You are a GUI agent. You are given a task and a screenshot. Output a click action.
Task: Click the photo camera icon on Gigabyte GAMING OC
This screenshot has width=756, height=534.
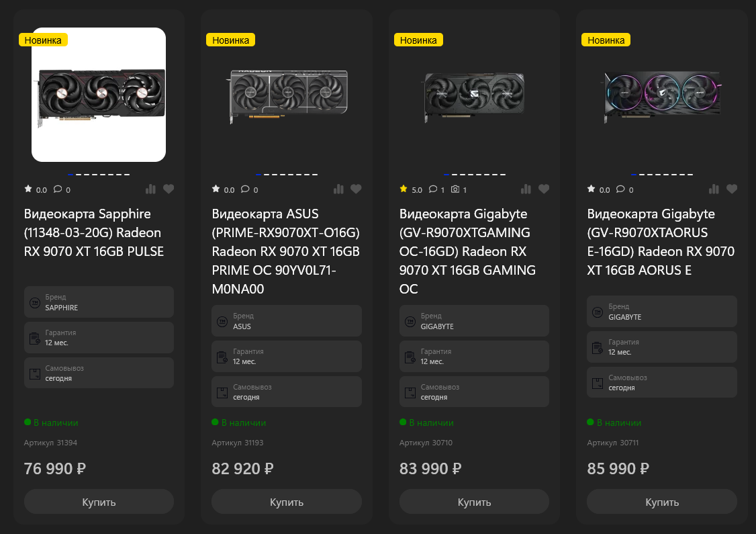pyautogui.click(x=455, y=189)
